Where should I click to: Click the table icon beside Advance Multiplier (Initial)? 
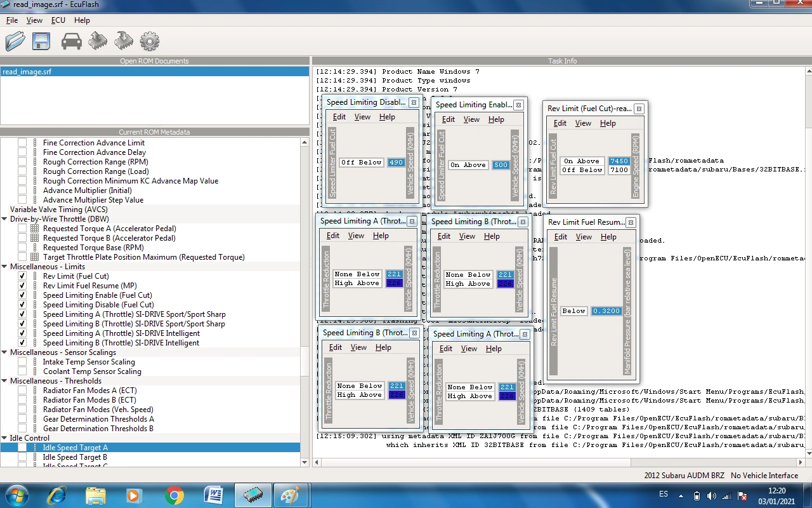(x=35, y=190)
